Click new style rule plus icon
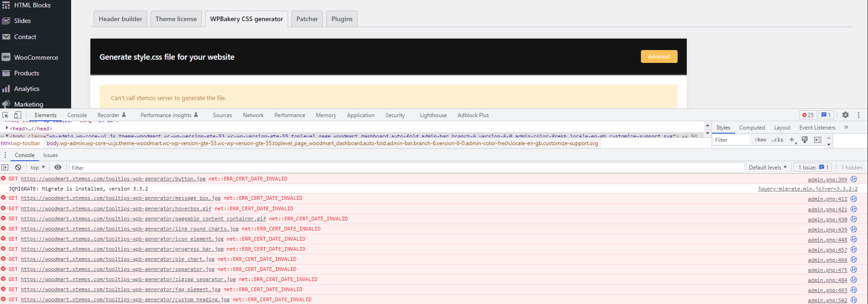 [792, 140]
